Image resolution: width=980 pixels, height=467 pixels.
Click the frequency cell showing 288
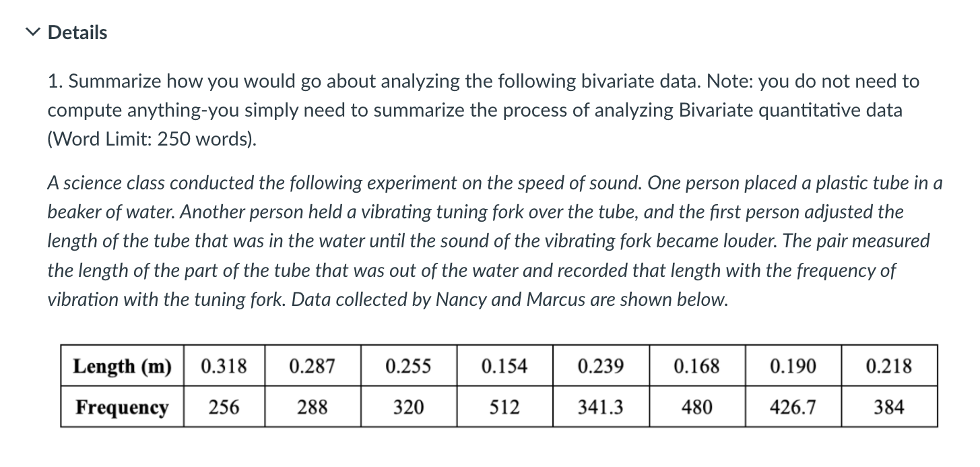tap(312, 407)
